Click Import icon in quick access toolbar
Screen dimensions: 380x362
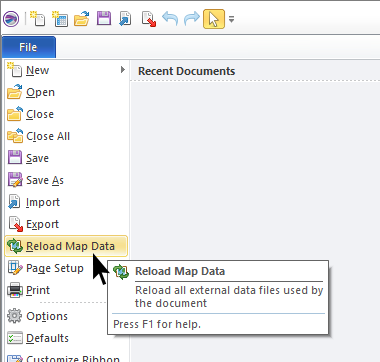coord(125,18)
